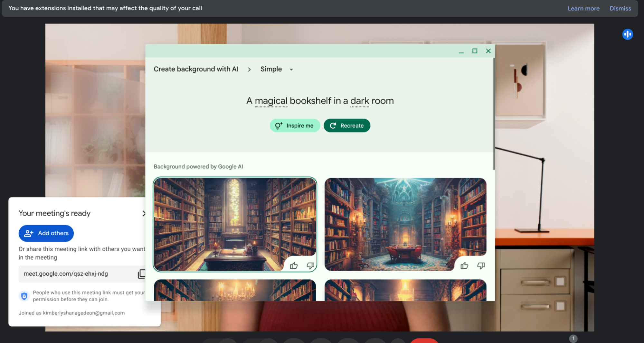This screenshot has width=644, height=343.
Task: Open the blue audio activity indicator icon
Action: [x=627, y=34]
